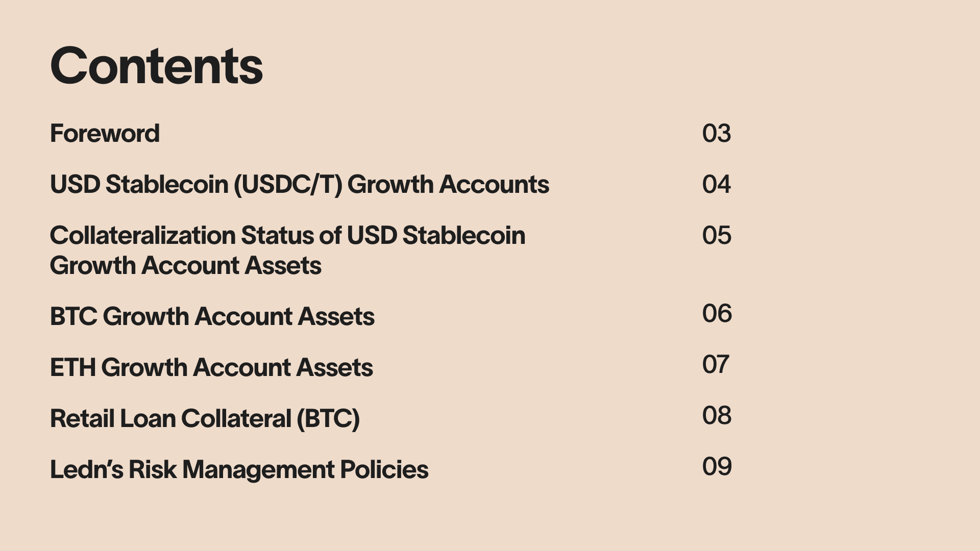Click the Growth Account Assets second line
The height and width of the screenshot is (551, 980).
tap(186, 266)
